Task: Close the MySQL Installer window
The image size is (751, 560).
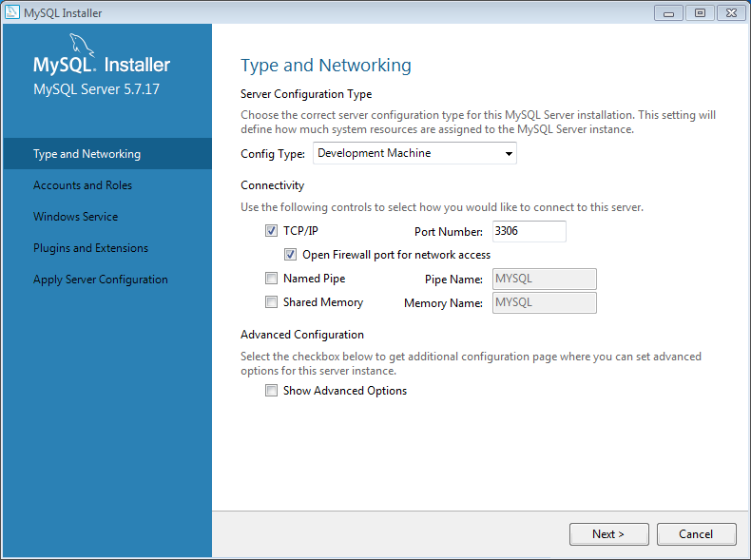Action: click(x=730, y=12)
